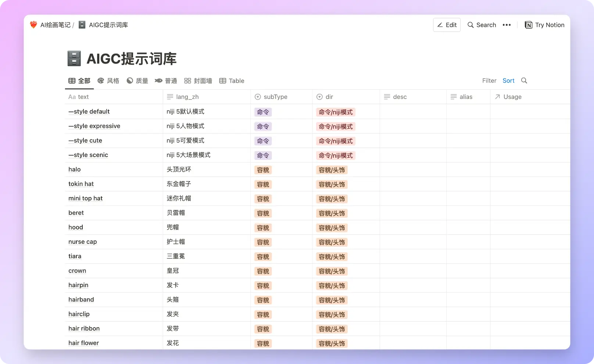Open the 封面墙 gallery view tab

point(198,81)
